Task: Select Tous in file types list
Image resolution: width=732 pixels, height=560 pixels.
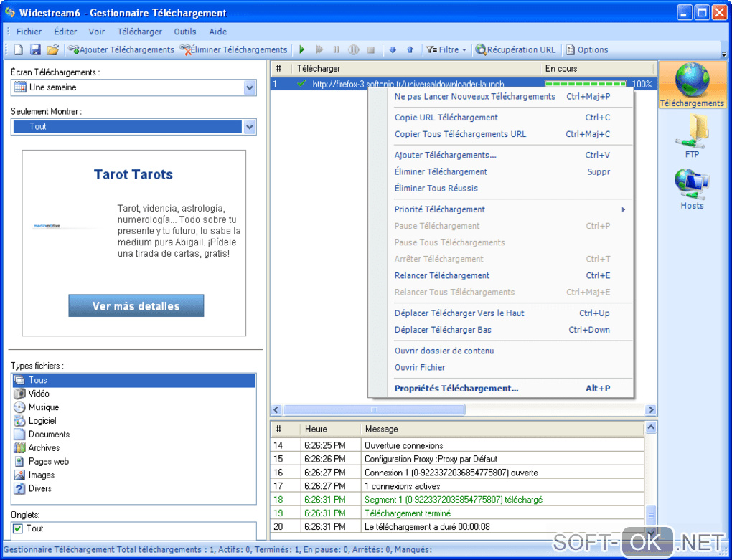Action: (x=134, y=380)
